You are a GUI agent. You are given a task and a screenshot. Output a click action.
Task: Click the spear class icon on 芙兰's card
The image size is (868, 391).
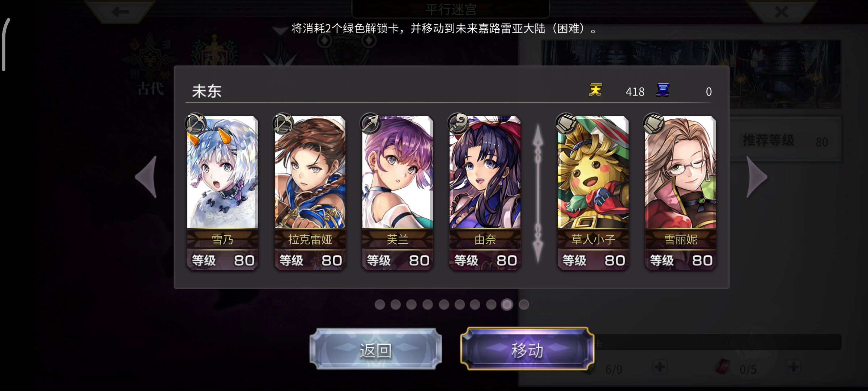[371, 124]
